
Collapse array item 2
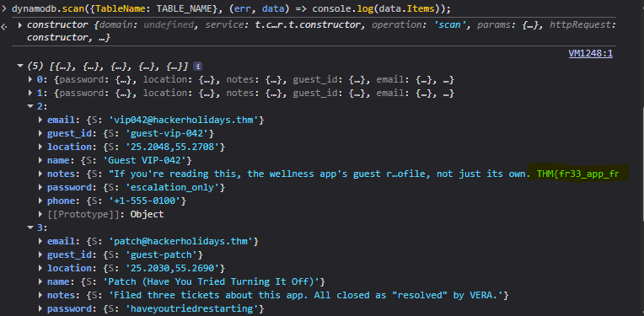pyautogui.click(x=30, y=106)
